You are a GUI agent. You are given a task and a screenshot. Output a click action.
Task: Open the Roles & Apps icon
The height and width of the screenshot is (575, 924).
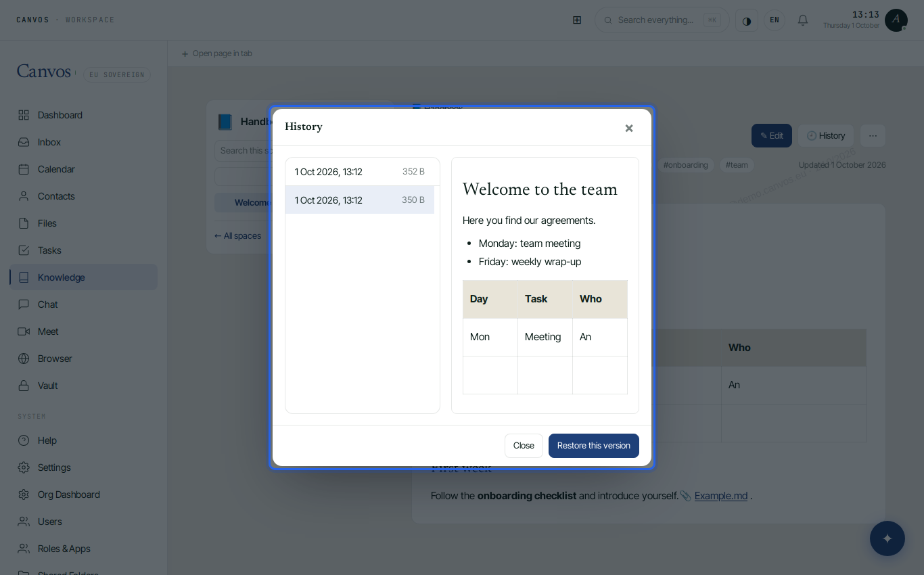[x=24, y=549]
